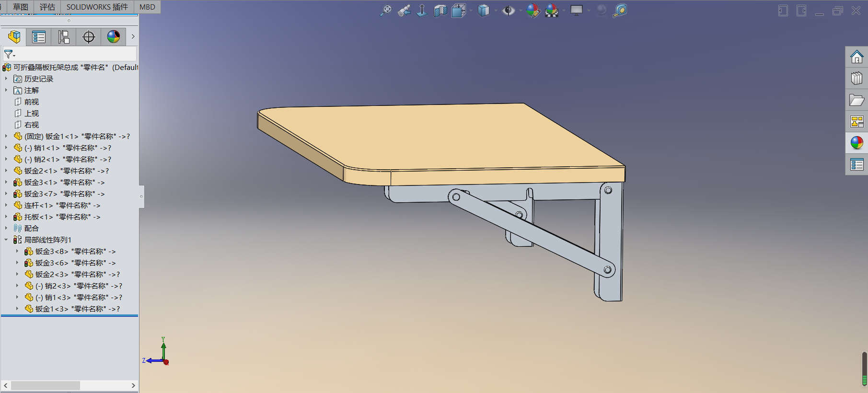Expand the 历史记录 node
This screenshot has height=393, width=868.
[x=6, y=79]
